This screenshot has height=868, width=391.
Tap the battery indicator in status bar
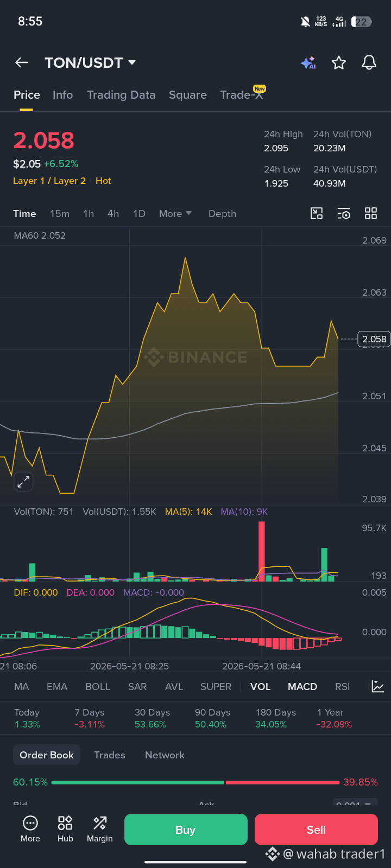(362, 22)
